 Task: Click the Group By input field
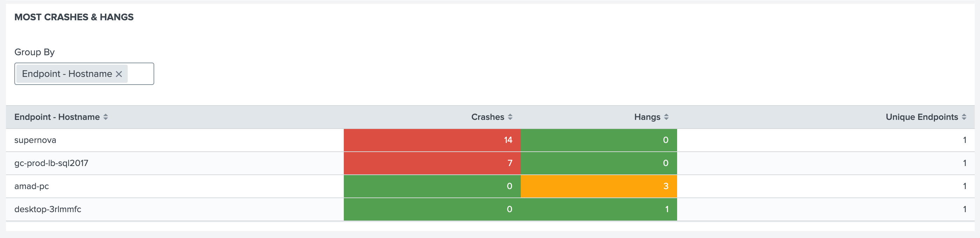click(140, 74)
